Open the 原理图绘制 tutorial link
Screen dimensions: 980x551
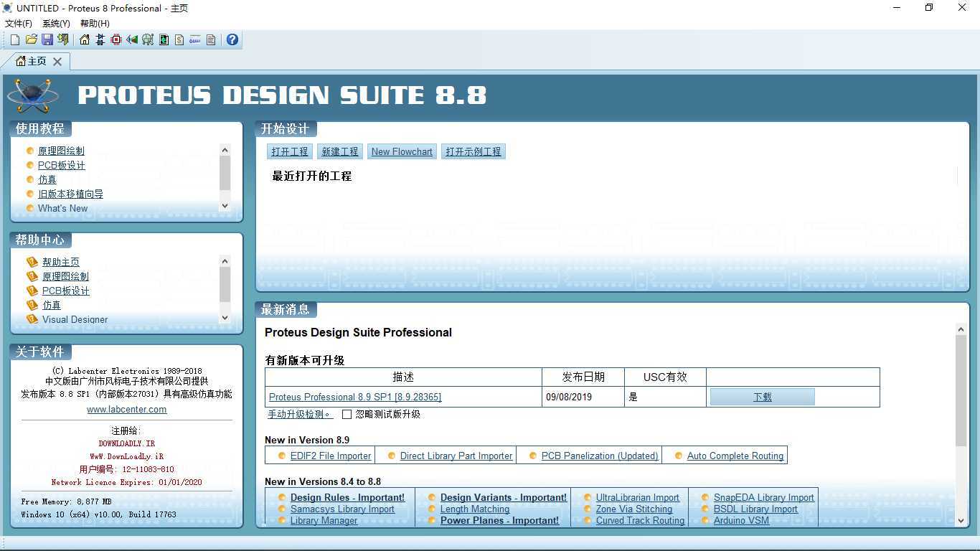[x=61, y=151]
